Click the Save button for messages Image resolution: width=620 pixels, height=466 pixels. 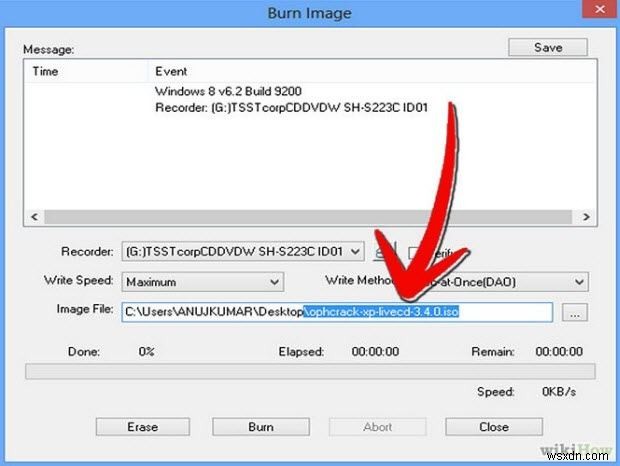point(548,47)
